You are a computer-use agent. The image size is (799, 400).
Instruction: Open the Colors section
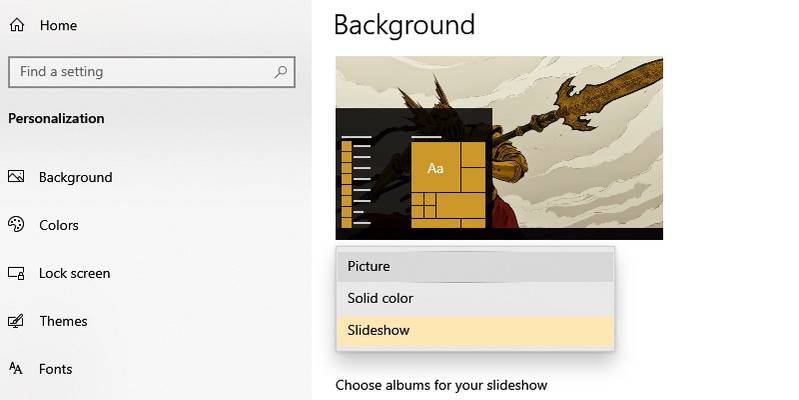59,225
